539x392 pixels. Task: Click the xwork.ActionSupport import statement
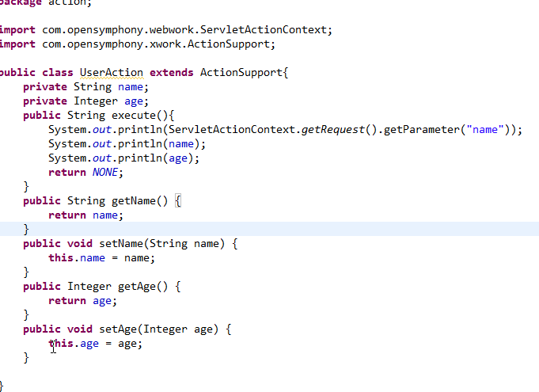point(137,44)
